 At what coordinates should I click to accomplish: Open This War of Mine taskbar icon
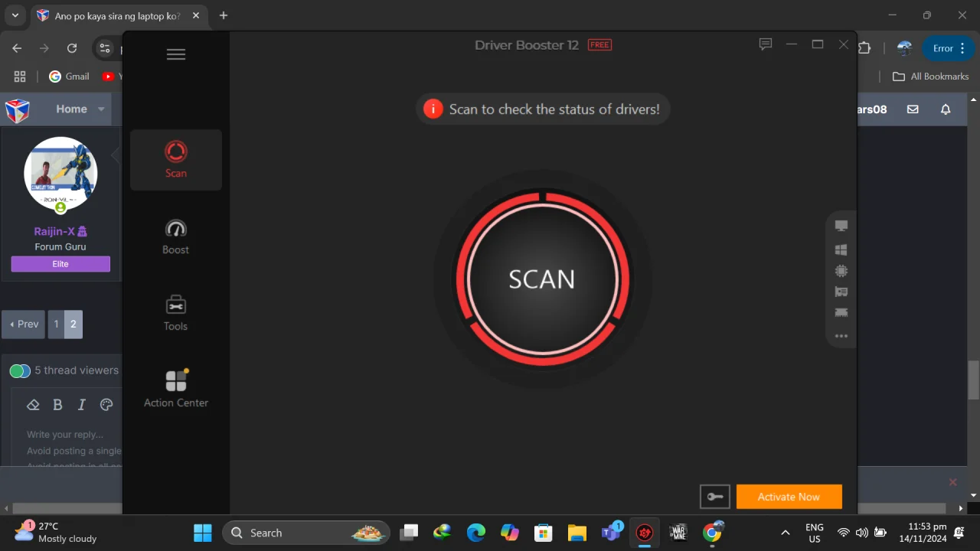click(678, 533)
